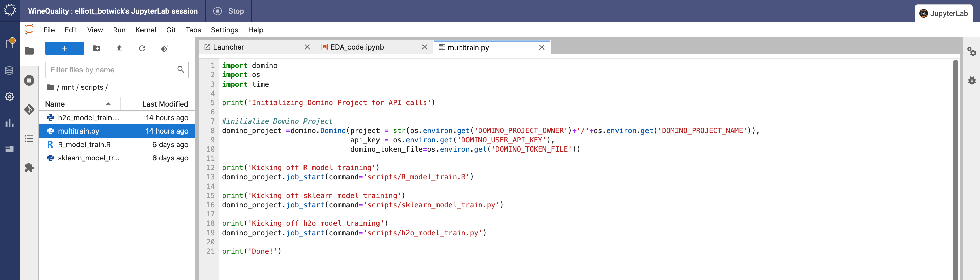Select R_model_train.R in the file list
The width and height of the screenshot is (980, 280).
tap(117, 145)
